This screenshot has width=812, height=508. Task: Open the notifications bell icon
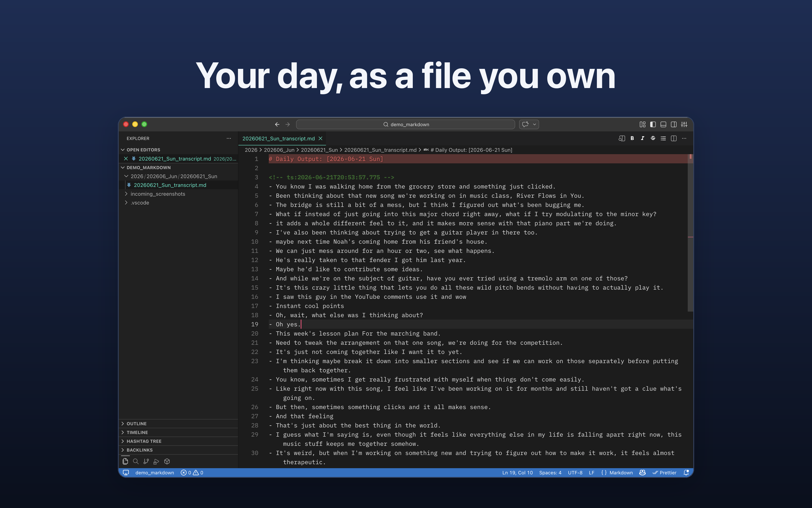686,473
